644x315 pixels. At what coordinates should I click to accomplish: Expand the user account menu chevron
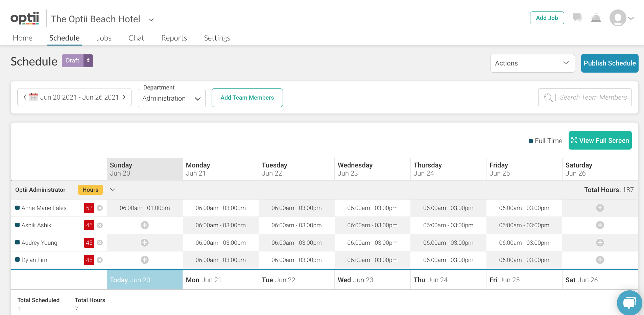click(x=631, y=19)
